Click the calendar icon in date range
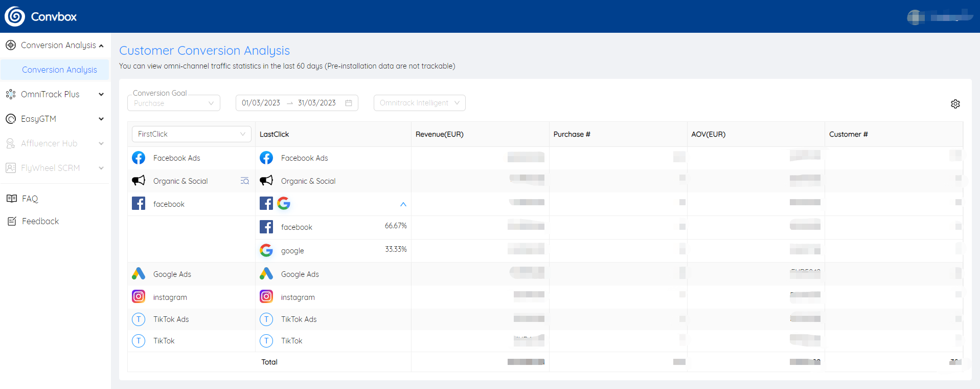 [x=349, y=103]
